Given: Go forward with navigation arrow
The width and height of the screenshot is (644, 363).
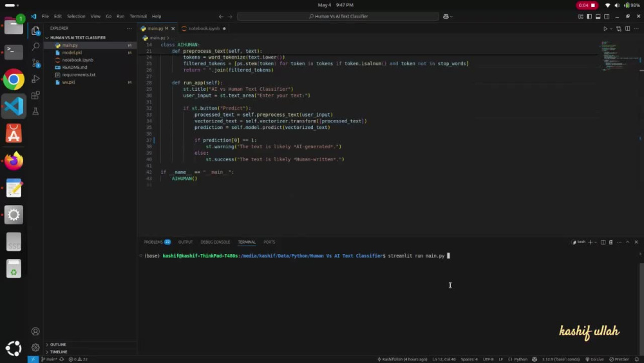Looking at the screenshot, I should (230, 17).
